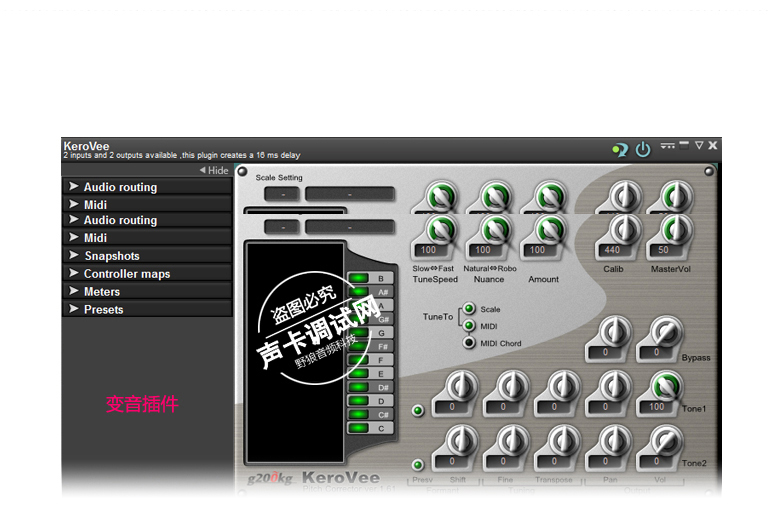Click the Tone1 Shift knob
Screen dimensions: 768x528
pyautogui.click(x=462, y=386)
